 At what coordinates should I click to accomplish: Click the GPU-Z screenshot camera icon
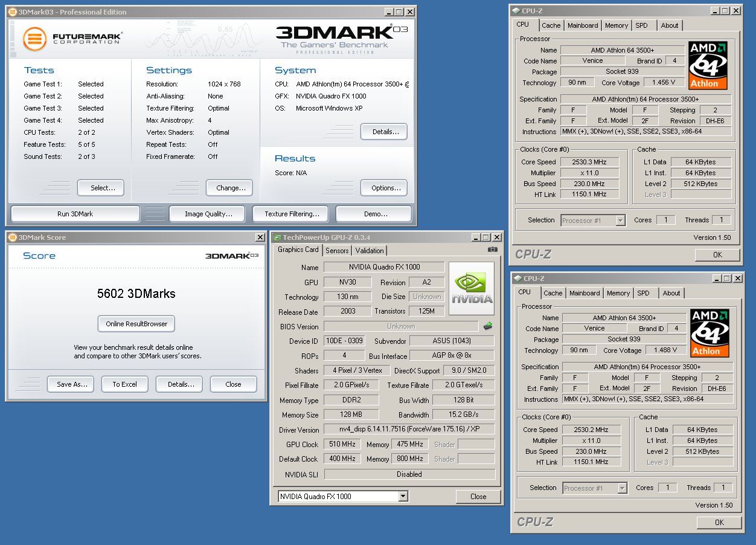click(493, 249)
